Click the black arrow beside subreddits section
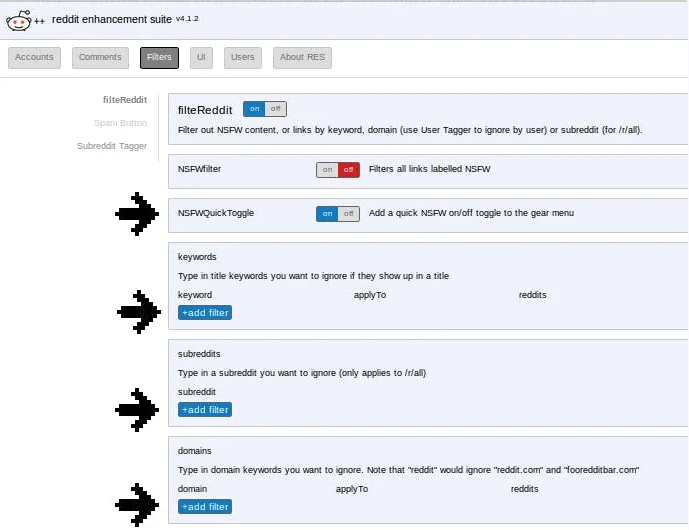689x530 pixels. [x=137, y=409]
